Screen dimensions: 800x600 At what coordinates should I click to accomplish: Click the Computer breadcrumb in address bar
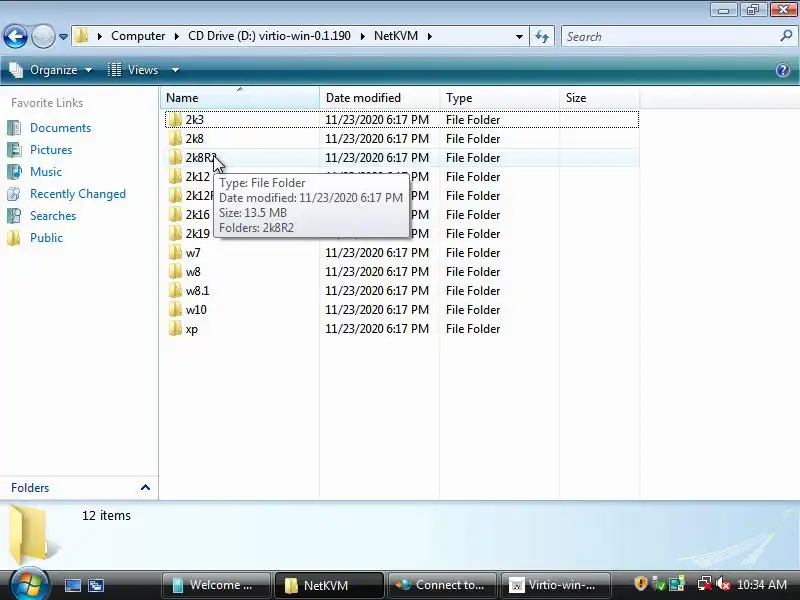[x=138, y=36]
